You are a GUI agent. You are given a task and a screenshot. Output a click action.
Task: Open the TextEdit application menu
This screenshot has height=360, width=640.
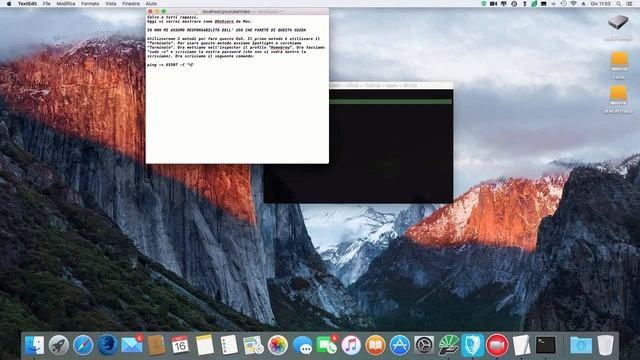(27, 4)
